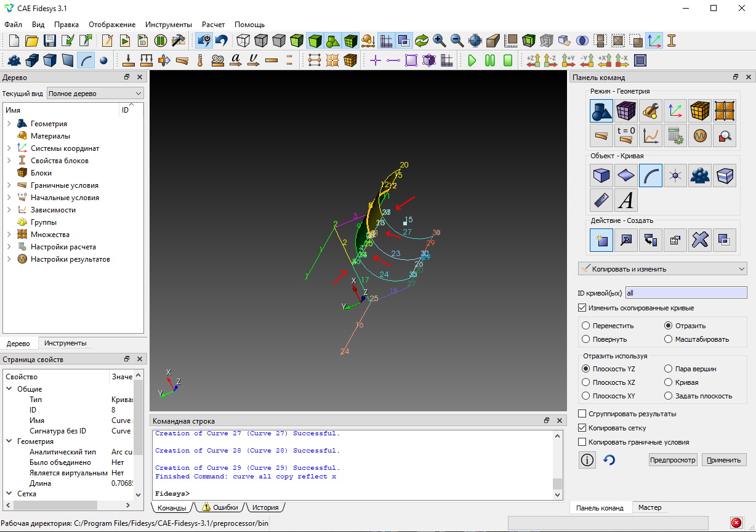This screenshot has width=756, height=532.
Task: Switch to the 'Мастер' tab
Action: (x=650, y=508)
